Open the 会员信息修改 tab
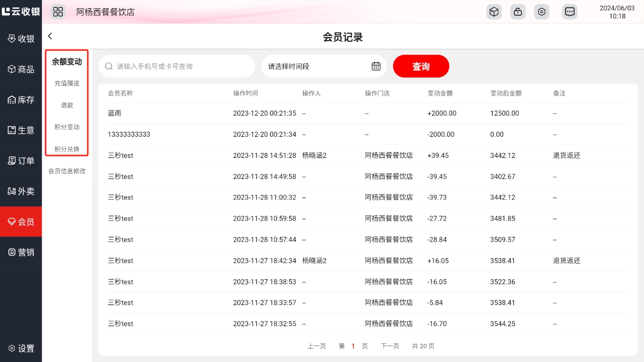 tap(67, 171)
